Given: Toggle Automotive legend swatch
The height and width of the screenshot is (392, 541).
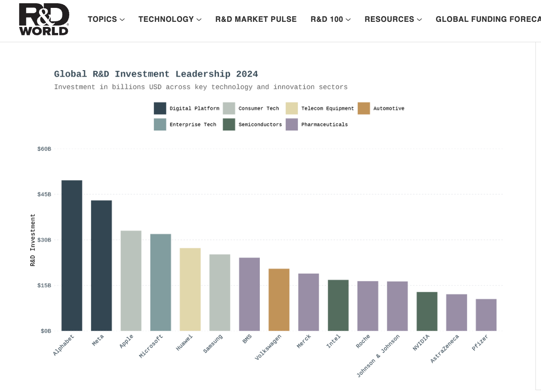Looking at the screenshot, I should 363,108.
